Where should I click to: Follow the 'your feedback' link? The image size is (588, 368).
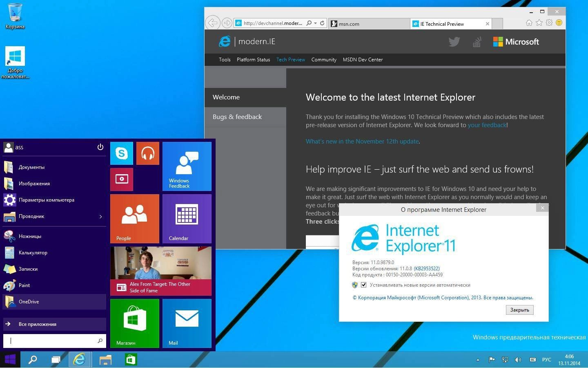[487, 125]
